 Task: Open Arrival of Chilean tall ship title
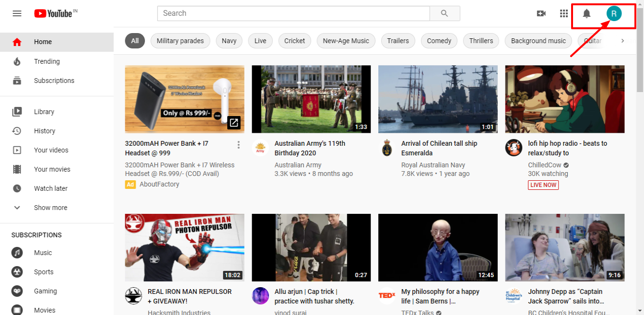tap(439, 148)
